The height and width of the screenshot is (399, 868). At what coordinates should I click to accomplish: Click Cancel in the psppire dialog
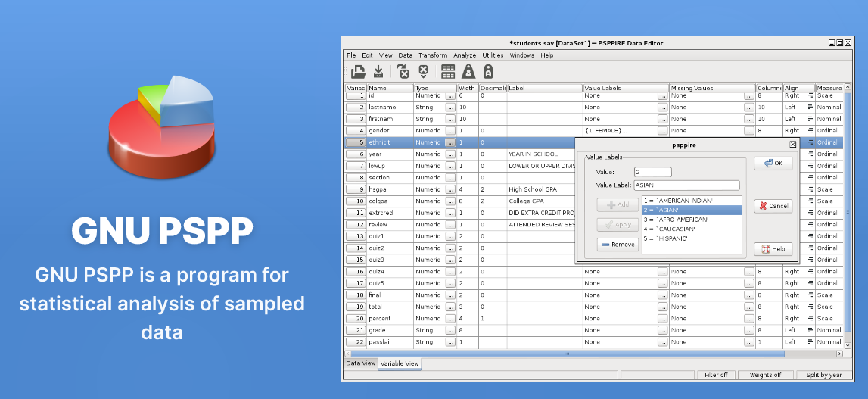[773, 206]
